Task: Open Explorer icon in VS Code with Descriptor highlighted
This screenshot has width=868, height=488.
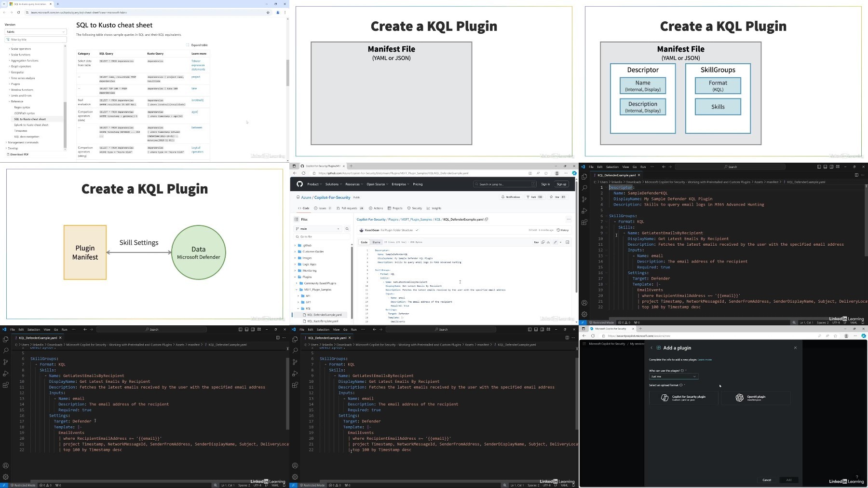Action: tap(584, 177)
